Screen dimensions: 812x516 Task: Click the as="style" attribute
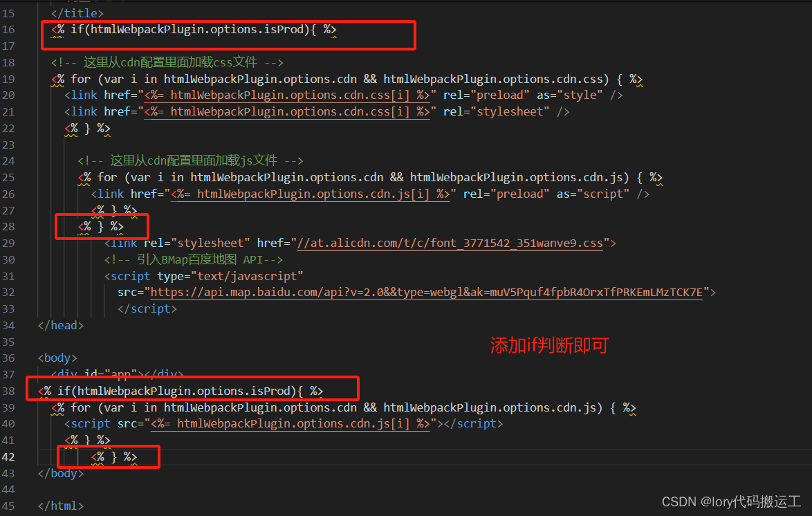(x=570, y=95)
